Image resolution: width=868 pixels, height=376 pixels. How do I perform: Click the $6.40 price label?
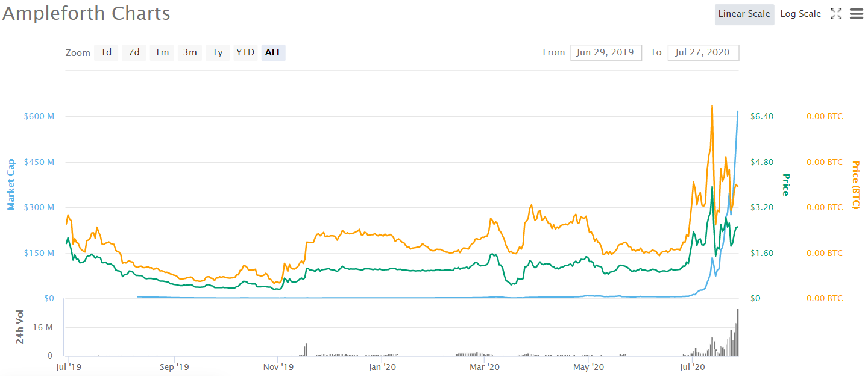(x=762, y=116)
